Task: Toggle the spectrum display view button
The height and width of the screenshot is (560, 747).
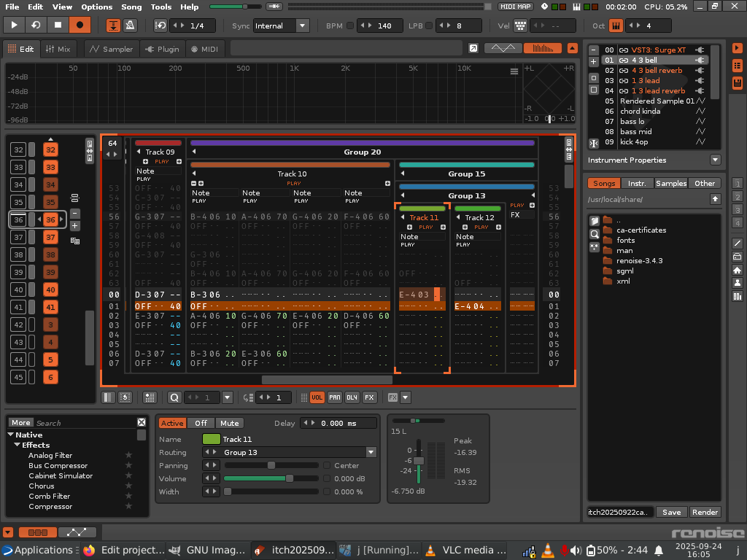Action: click(x=542, y=48)
